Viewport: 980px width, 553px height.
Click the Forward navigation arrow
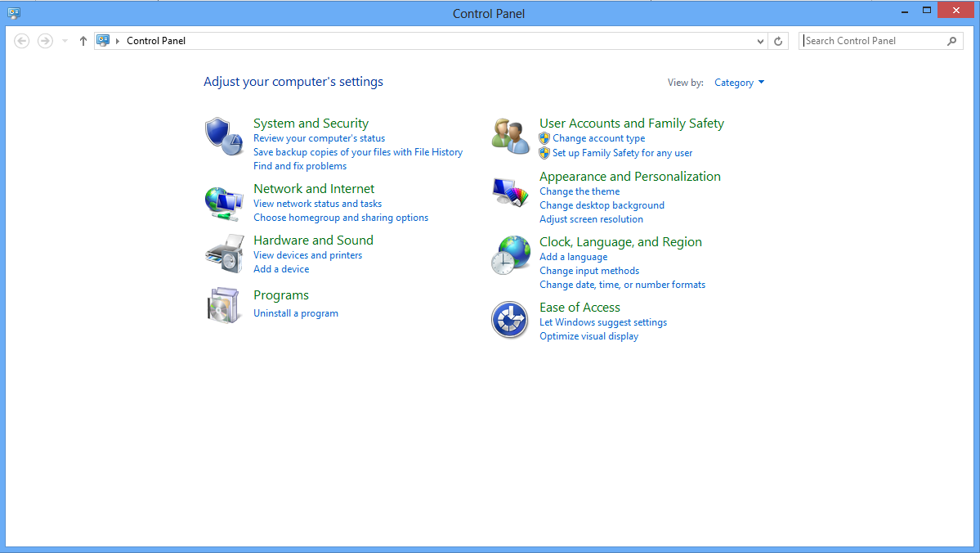[x=45, y=41]
